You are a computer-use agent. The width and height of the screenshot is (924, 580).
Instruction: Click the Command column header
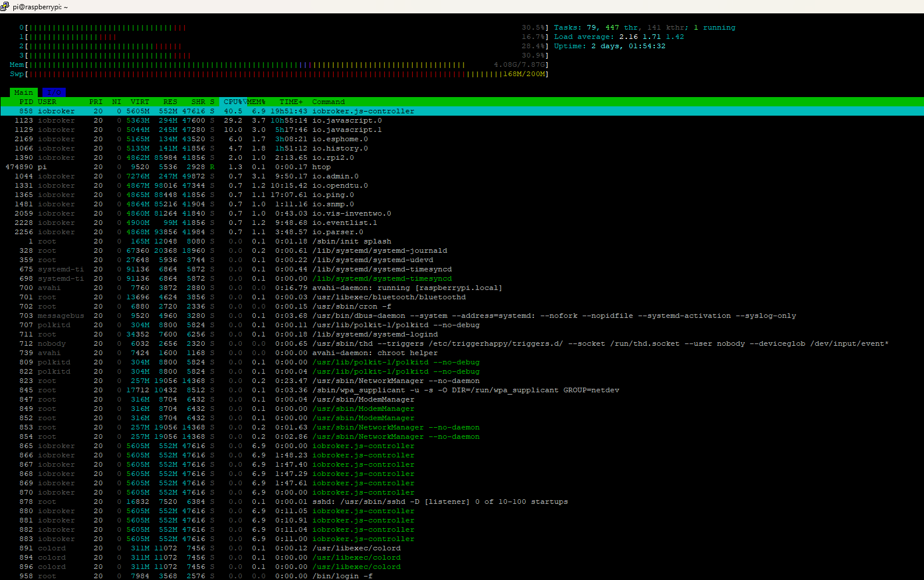329,102
